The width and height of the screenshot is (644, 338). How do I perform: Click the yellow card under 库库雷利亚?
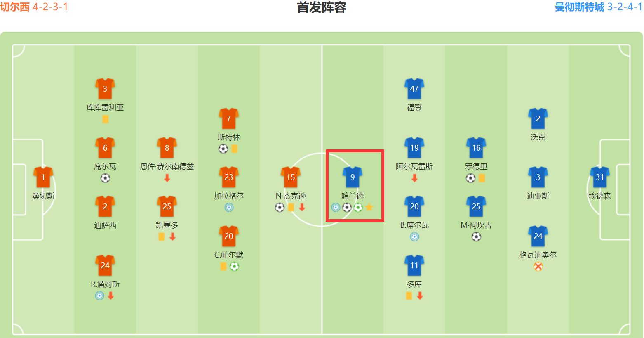click(x=105, y=119)
